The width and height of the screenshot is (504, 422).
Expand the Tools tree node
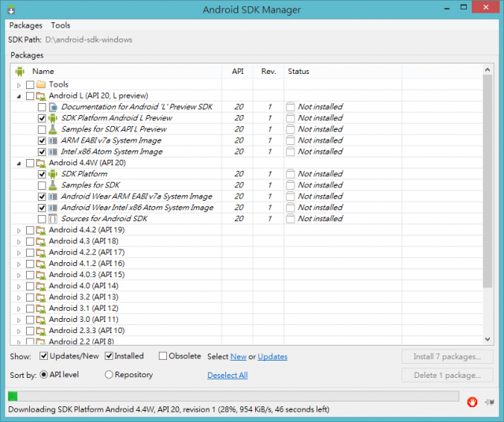(x=19, y=85)
